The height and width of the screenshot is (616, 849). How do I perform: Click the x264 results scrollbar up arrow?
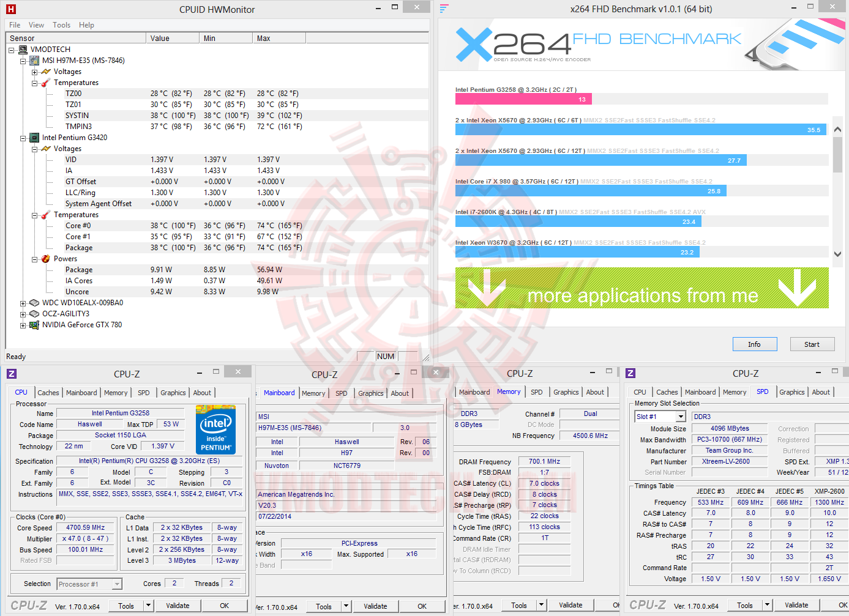tap(837, 130)
